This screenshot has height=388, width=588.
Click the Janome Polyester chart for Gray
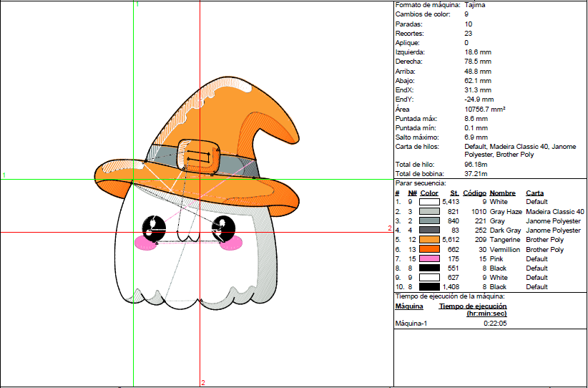point(553,221)
